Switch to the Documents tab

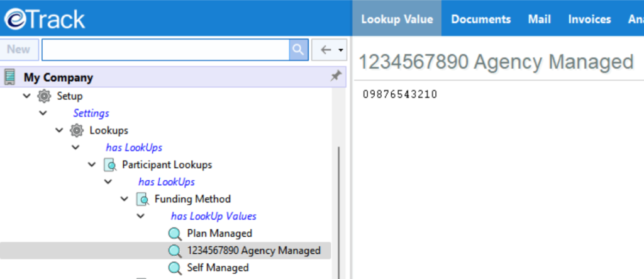480,19
